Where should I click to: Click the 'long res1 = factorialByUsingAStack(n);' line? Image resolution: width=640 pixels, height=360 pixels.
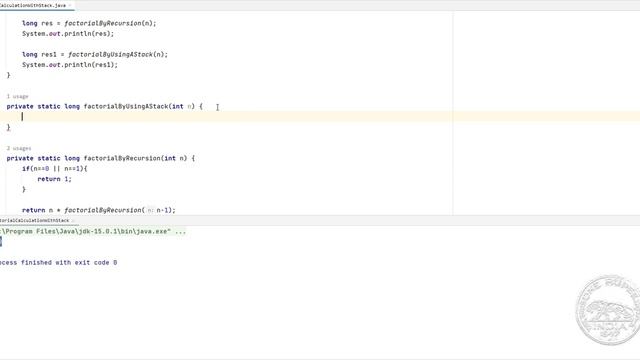[95, 54]
